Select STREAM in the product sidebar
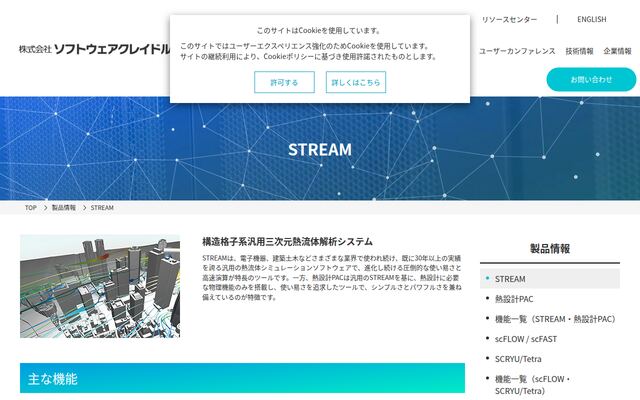This screenshot has height=400, width=640. pyautogui.click(x=550, y=279)
